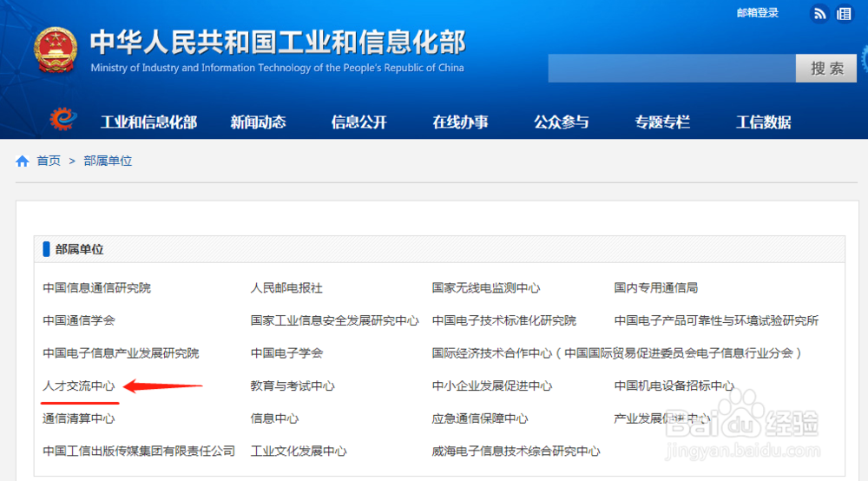Screen dimensions: 868x481
Task: Click the 部属单位 section heading
Action: point(79,250)
